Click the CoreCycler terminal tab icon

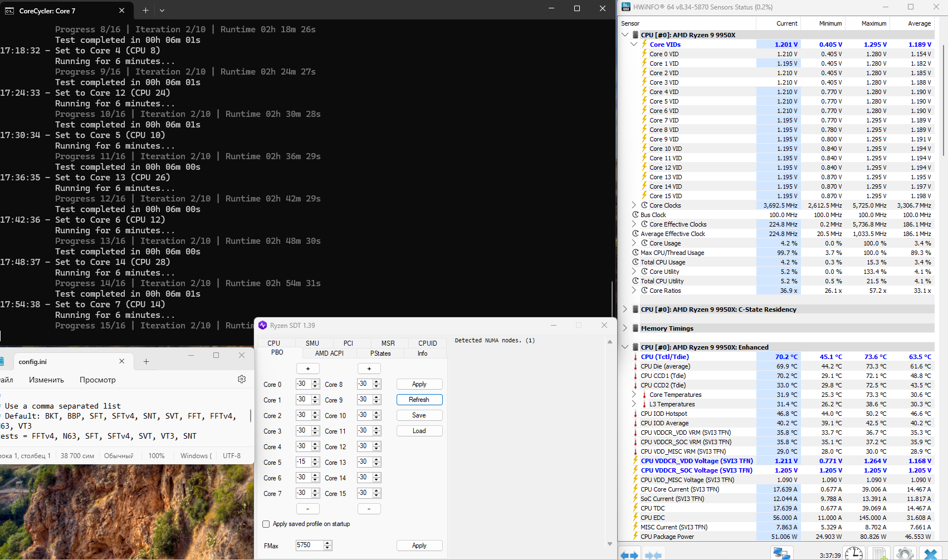(x=9, y=11)
